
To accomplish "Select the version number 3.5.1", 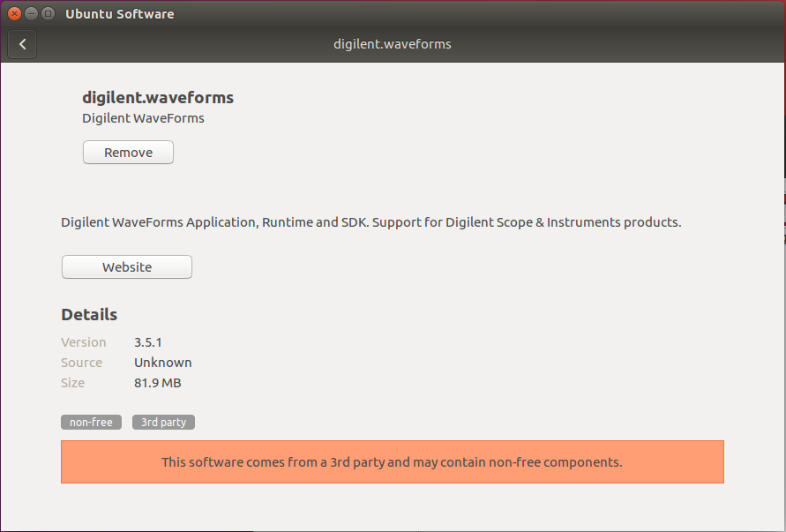I will click(x=148, y=342).
